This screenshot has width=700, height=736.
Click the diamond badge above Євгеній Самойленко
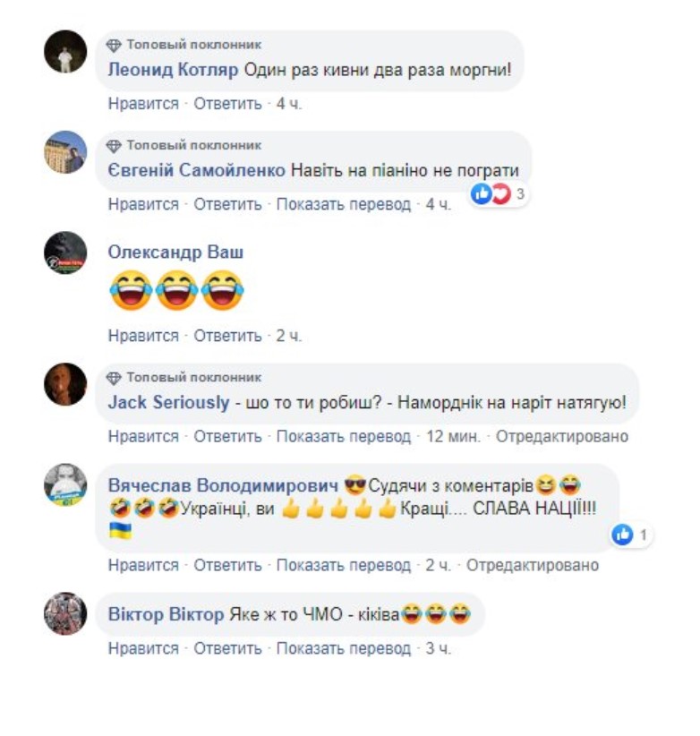coord(114,146)
